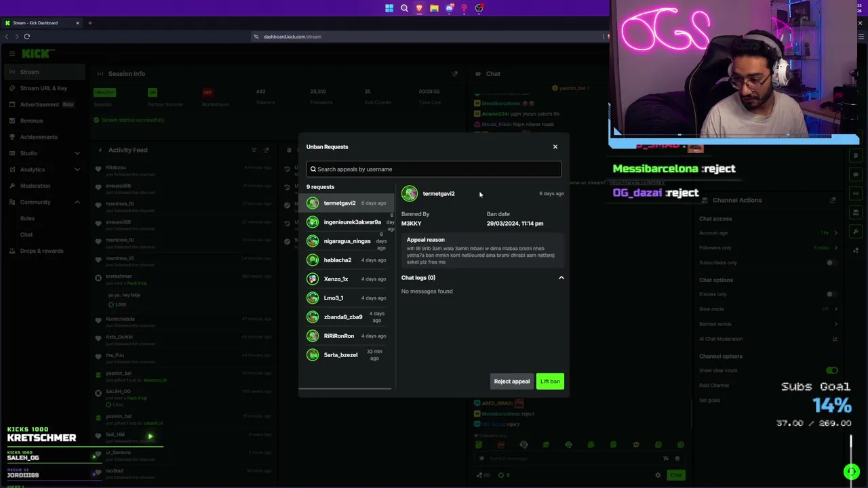The height and width of the screenshot is (488, 868).
Task: Toggle the Subscribers only switch
Action: pyautogui.click(x=831, y=263)
